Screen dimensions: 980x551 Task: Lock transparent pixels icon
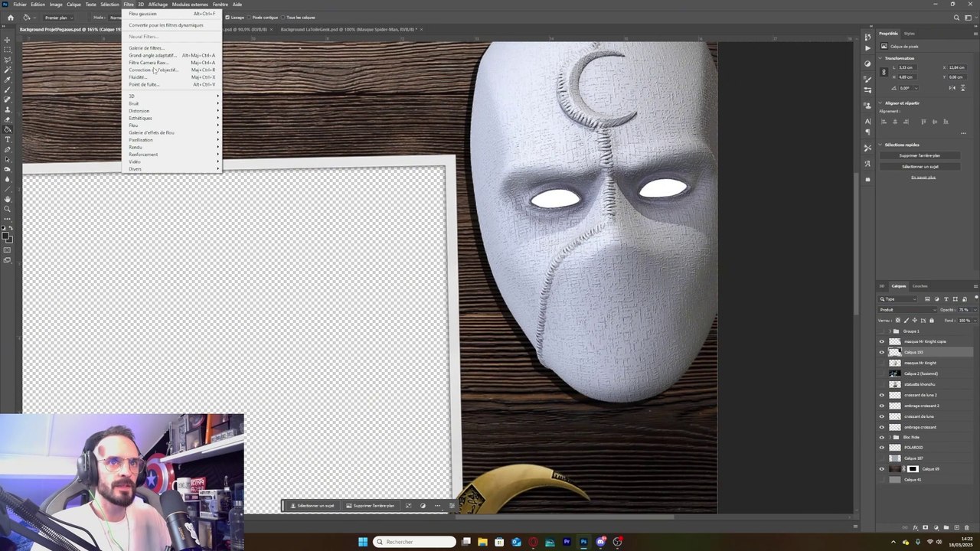898,321
